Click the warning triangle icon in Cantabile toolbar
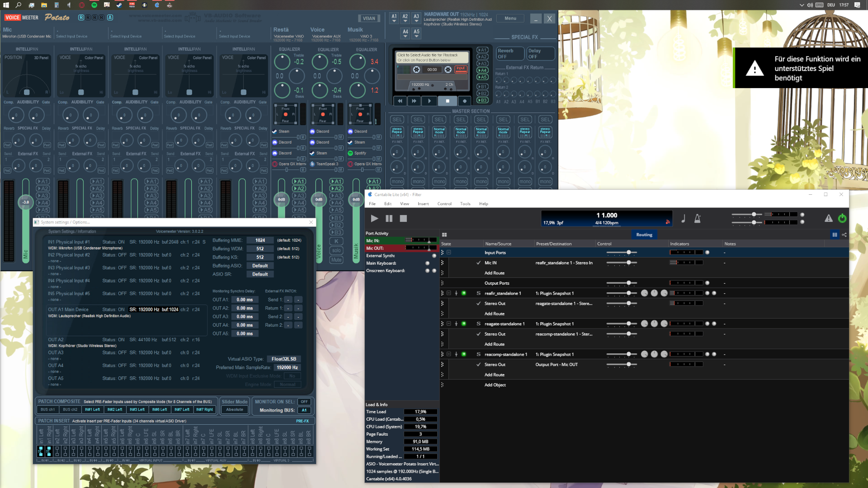Screen dimensions: 868x488 tap(828, 219)
